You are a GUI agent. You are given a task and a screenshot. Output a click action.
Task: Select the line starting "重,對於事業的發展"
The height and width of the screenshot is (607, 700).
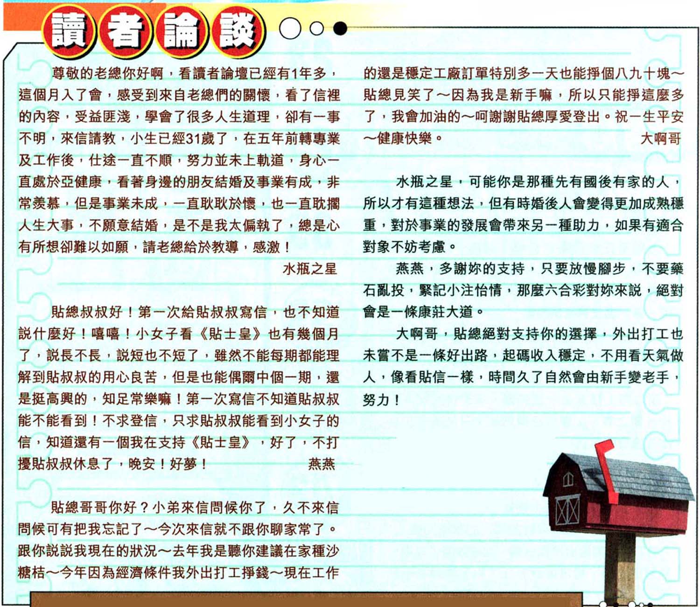524,225
